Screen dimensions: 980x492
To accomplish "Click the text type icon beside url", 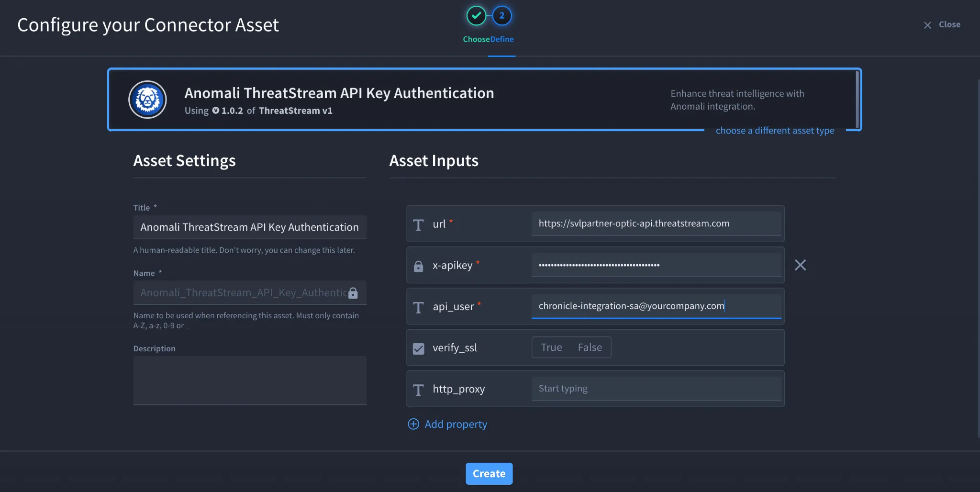I will tap(418, 224).
